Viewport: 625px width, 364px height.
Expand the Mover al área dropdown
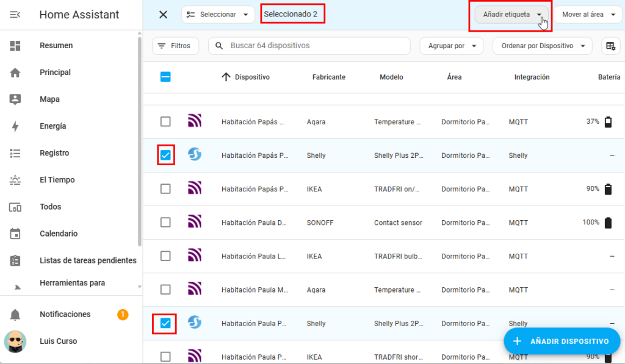[588, 15]
